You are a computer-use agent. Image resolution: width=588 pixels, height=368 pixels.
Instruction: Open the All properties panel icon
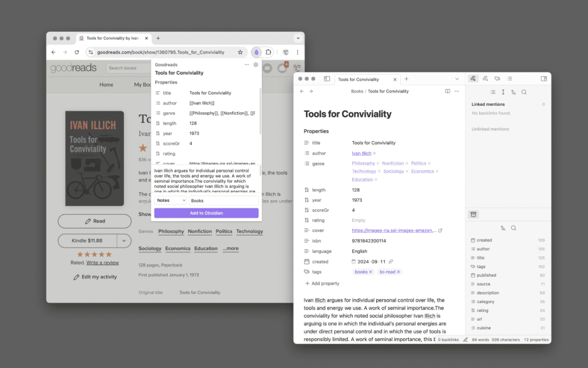(473, 214)
